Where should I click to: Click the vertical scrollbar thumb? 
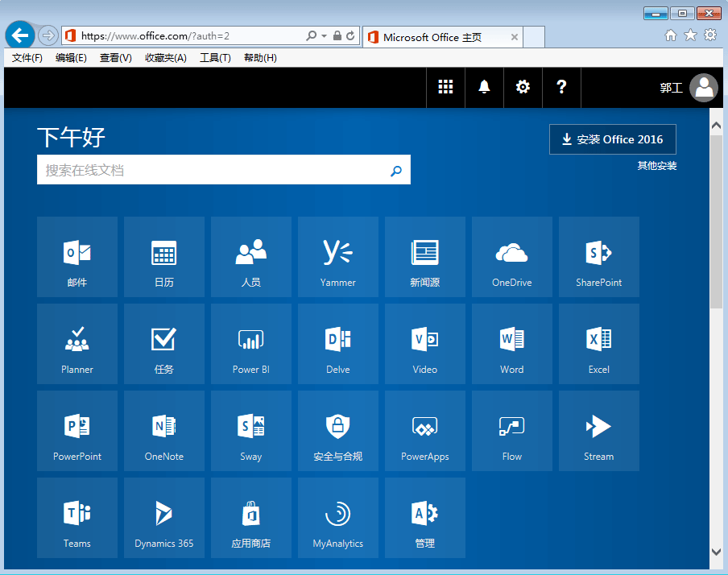tap(716, 221)
